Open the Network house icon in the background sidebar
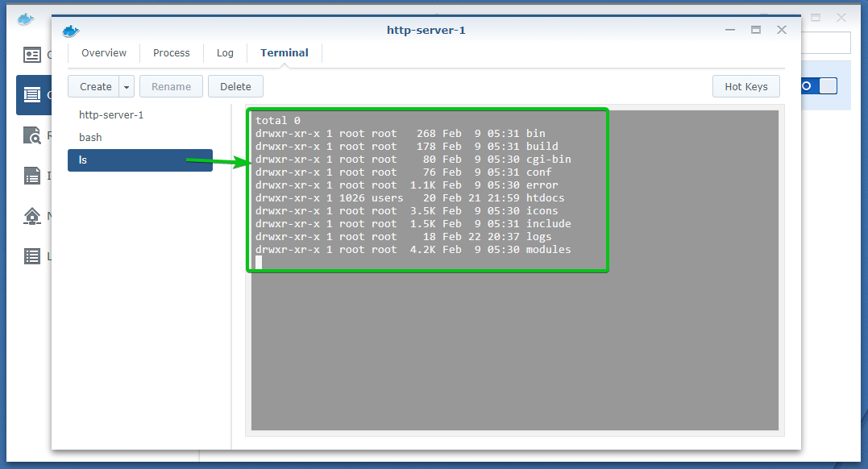Viewport: 868px width, 469px height. [32, 216]
